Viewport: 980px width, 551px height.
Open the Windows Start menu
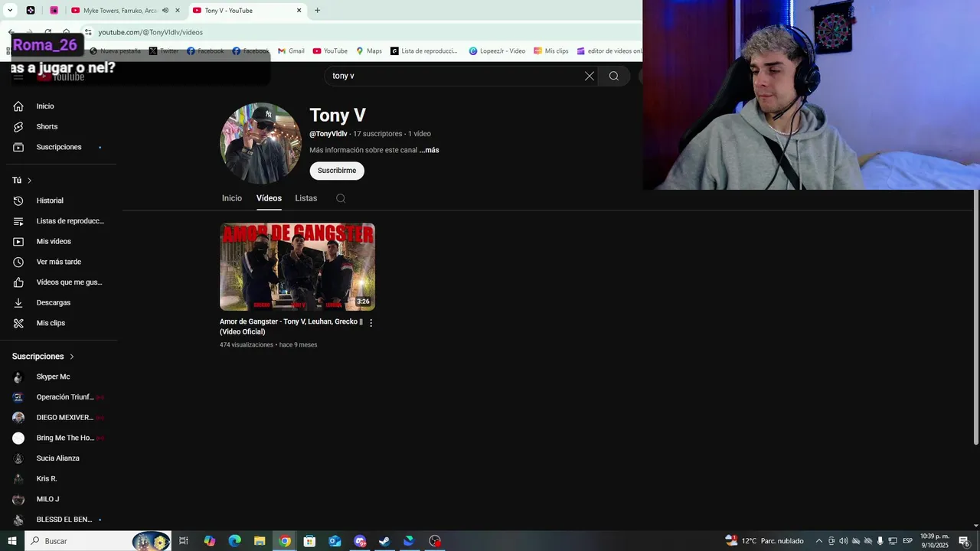pyautogui.click(x=12, y=541)
